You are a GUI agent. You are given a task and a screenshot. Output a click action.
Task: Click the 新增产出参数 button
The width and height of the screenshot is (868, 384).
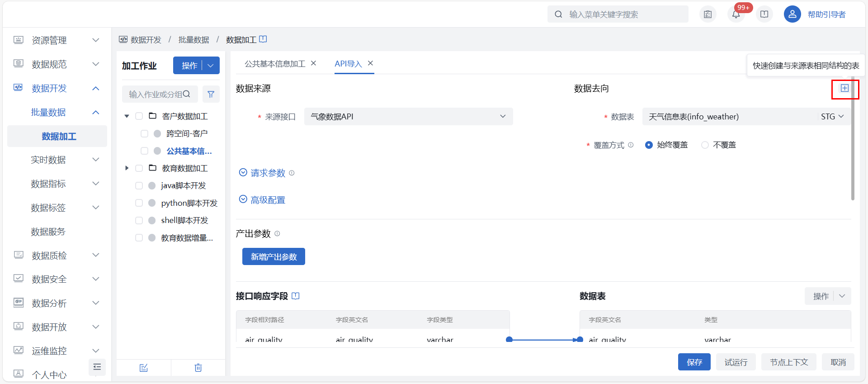274,256
